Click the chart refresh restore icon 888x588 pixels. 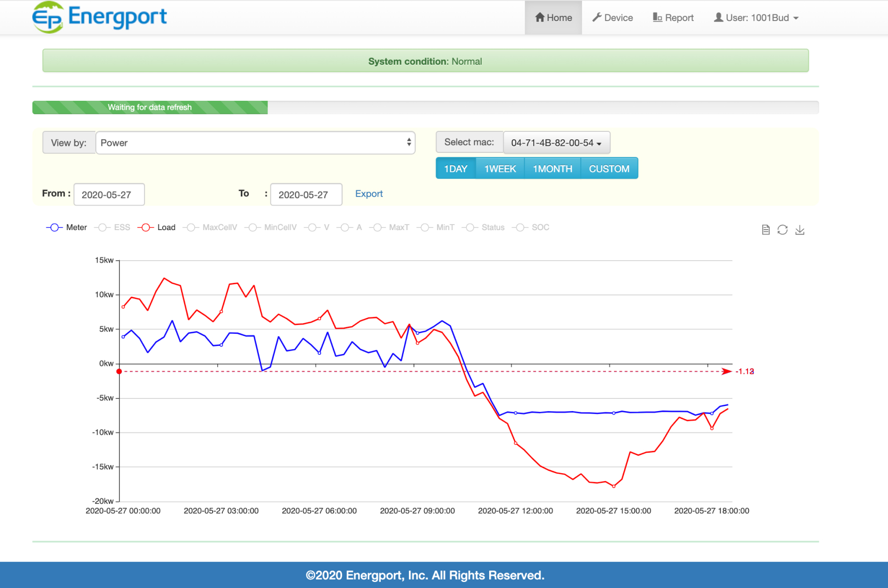[x=783, y=230]
